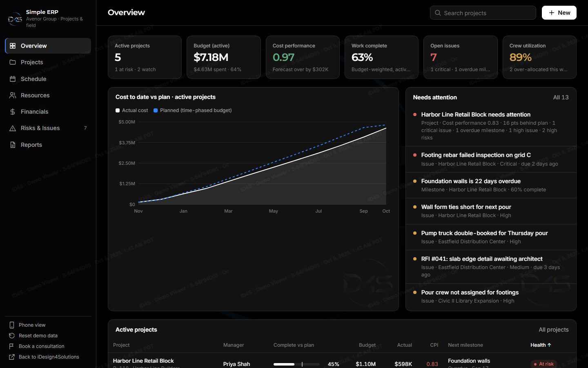Image resolution: width=588 pixels, height=368 pixels.
Task: Click Book a consultation link
Action: (x=48, y=346)
